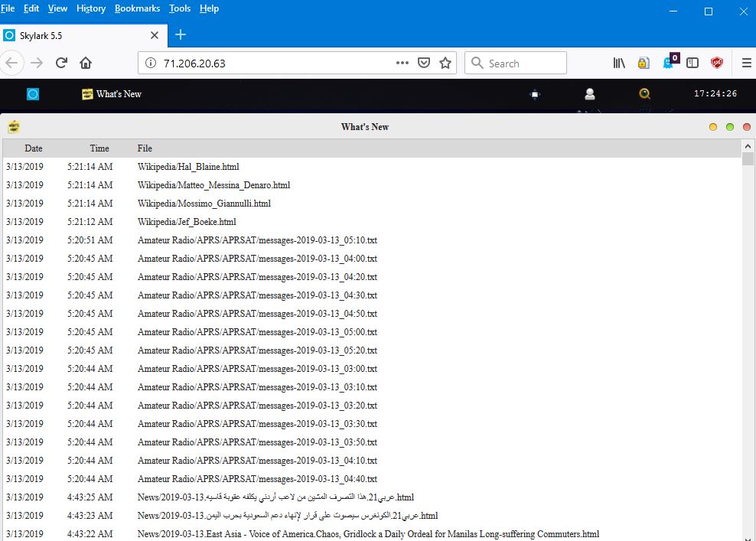Go forward with browser forward arrow
This screenshot has height=541, width=756.
(x=37, y=64)
